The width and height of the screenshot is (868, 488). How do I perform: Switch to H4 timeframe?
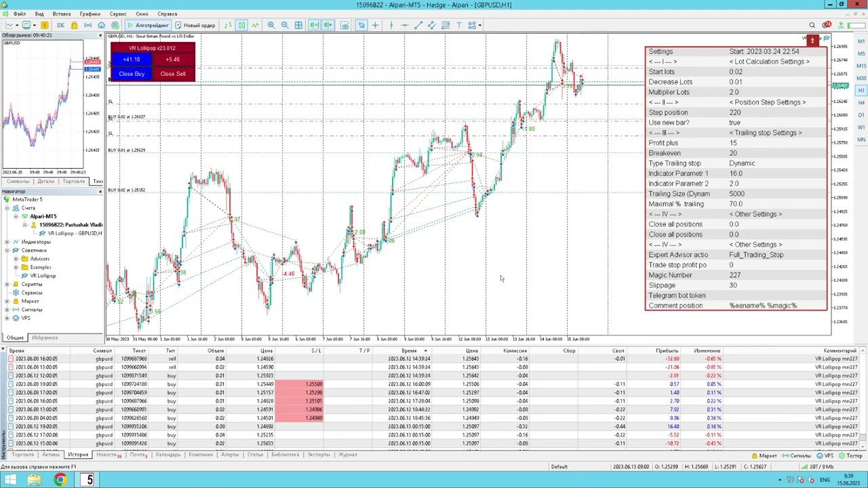(861, 102)
